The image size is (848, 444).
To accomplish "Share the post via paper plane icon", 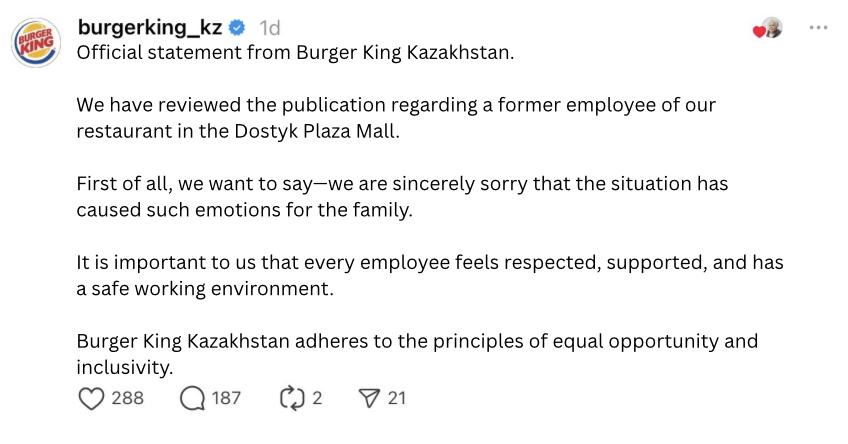I will [x=367, y=398].
